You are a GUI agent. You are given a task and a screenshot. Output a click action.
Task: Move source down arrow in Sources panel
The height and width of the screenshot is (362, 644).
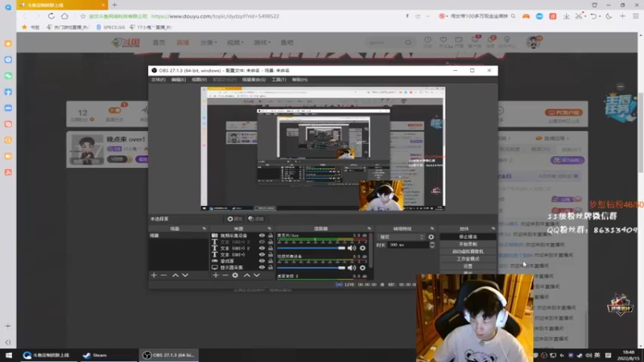click(x=257, y=275)
